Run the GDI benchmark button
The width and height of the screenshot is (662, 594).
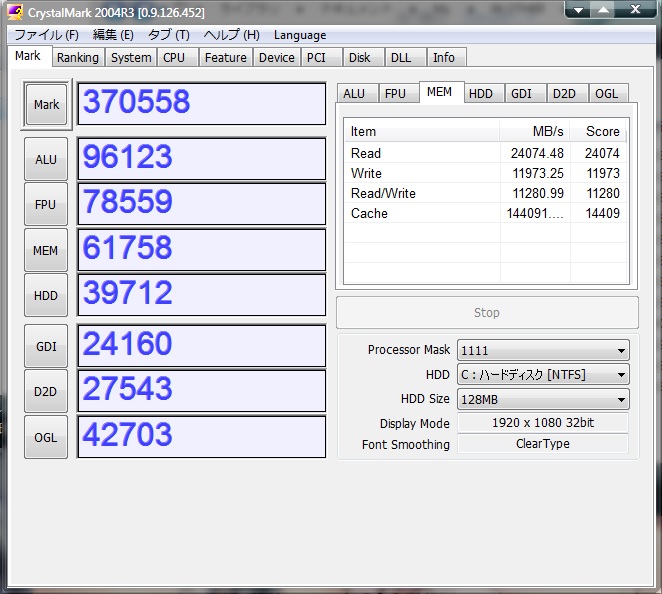46,346
